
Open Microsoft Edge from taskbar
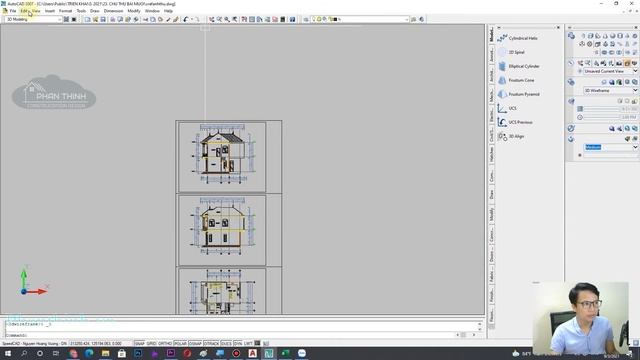point(89,353)
